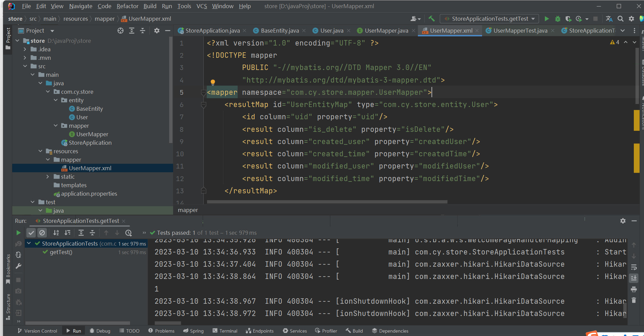644x336 pixels.
Task: Click the Translate icon in the toolbar
Action: (x=609, y=19)
